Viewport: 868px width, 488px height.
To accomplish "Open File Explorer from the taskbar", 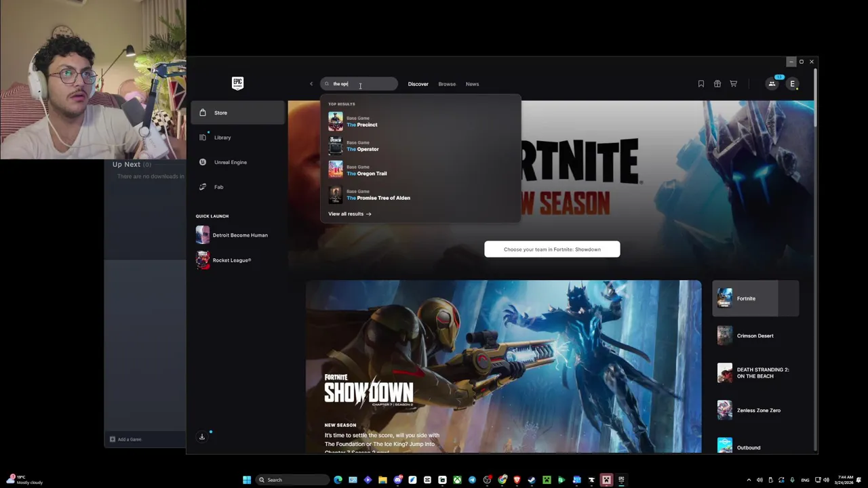I will click(x=382, y=480).
